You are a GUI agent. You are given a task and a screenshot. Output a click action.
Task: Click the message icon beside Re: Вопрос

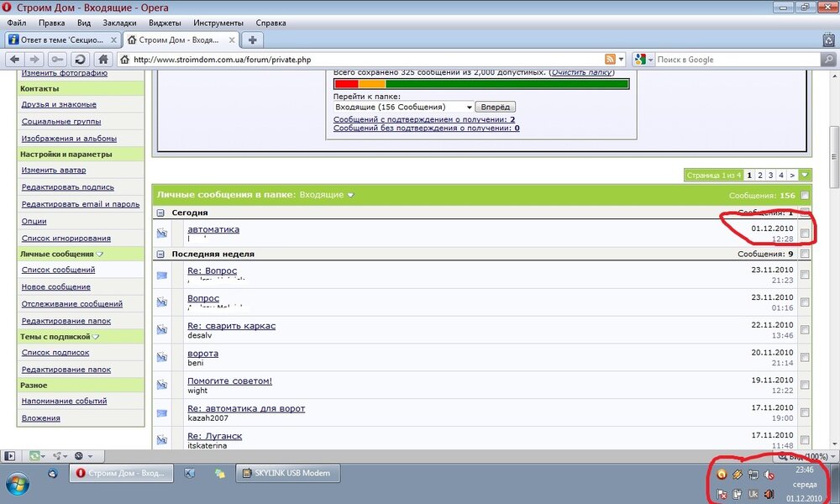tap(162, 275)
